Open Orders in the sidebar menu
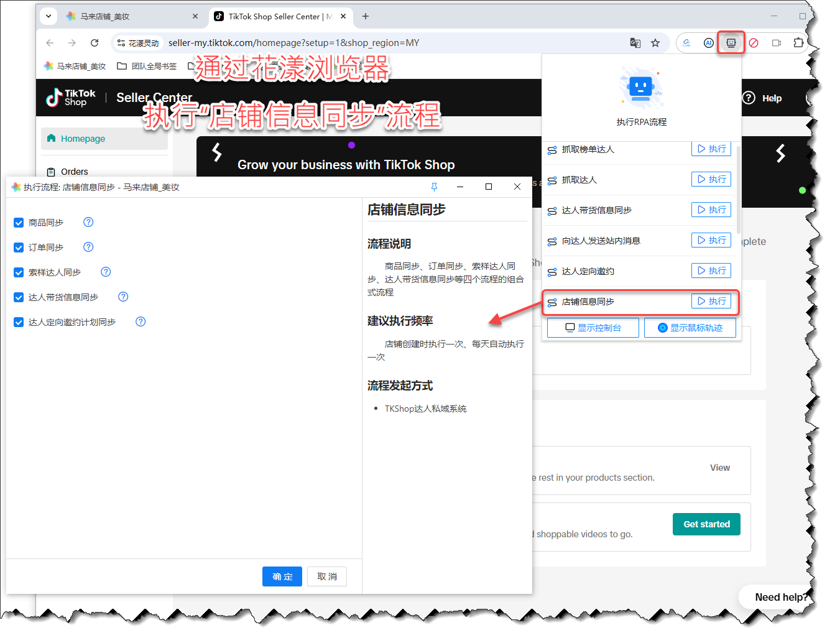 [x=104, y=172]
